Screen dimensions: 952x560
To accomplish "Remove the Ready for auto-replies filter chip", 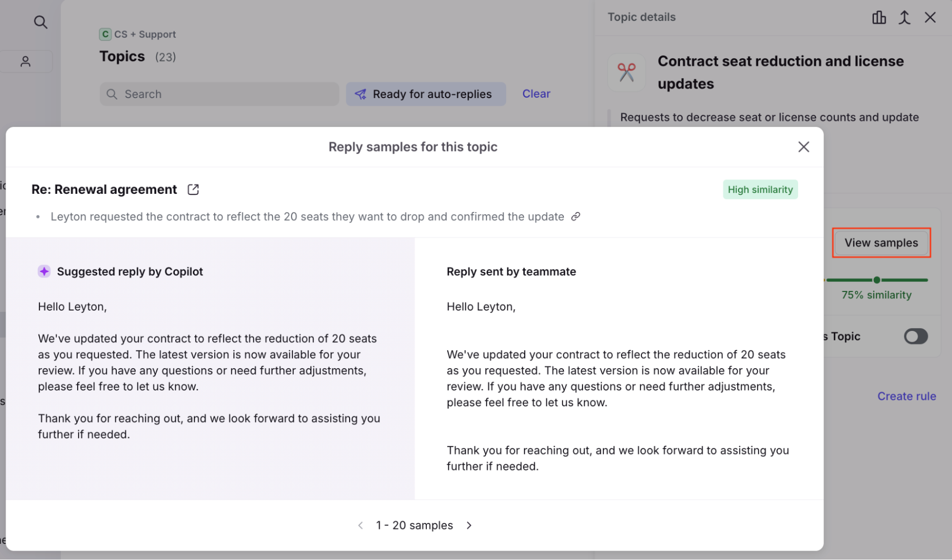I will 425,94.
